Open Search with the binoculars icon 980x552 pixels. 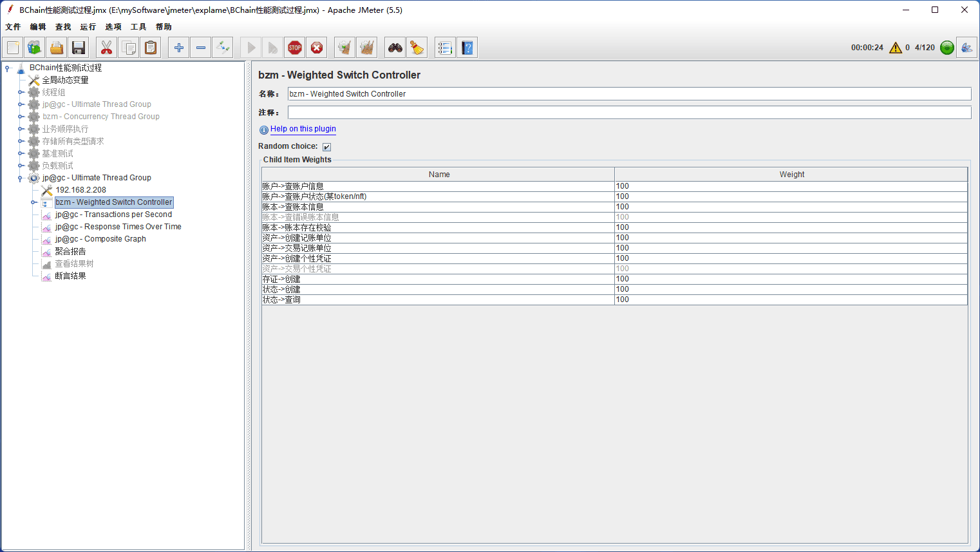point(395,48)
